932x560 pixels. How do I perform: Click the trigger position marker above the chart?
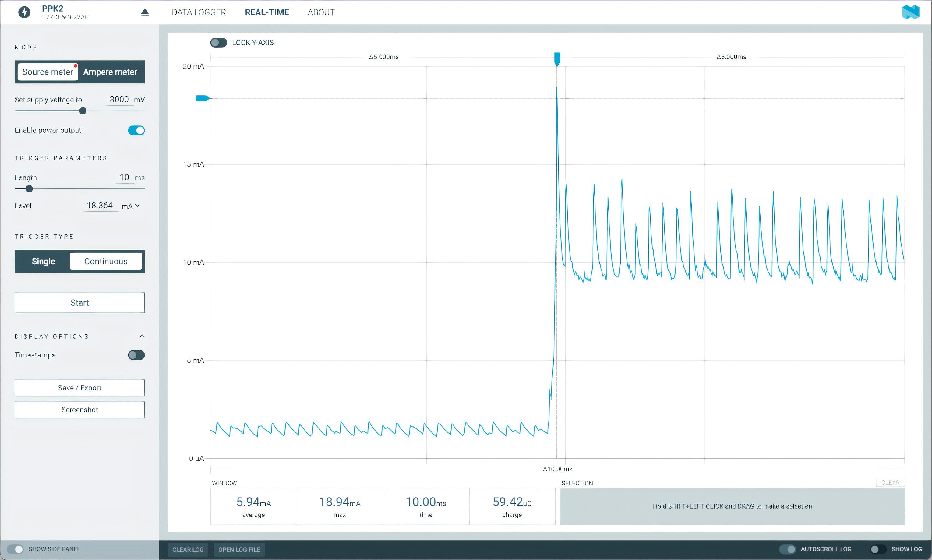pos(557,59)
